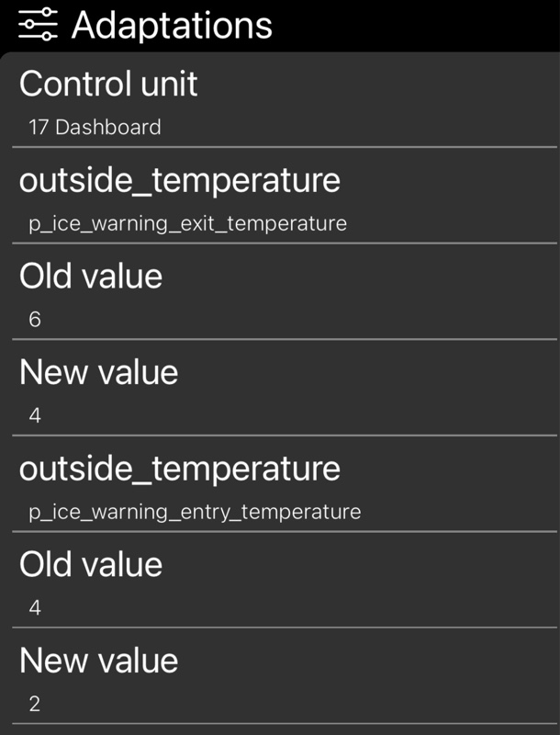Click the second outside_temperature heading

tap(180, 469)
